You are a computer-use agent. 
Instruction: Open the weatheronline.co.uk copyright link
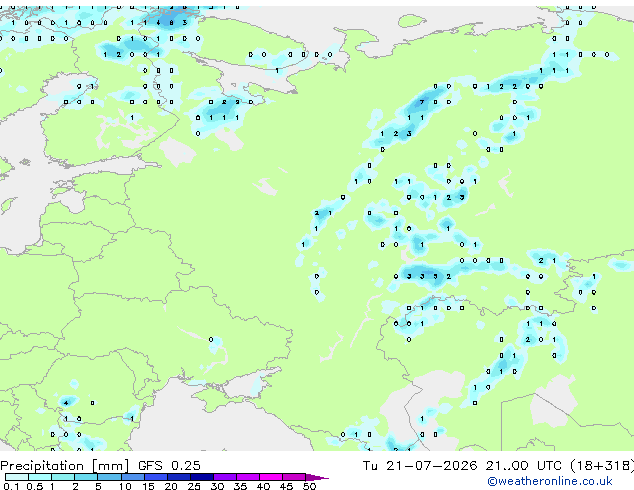coord(550,481)
